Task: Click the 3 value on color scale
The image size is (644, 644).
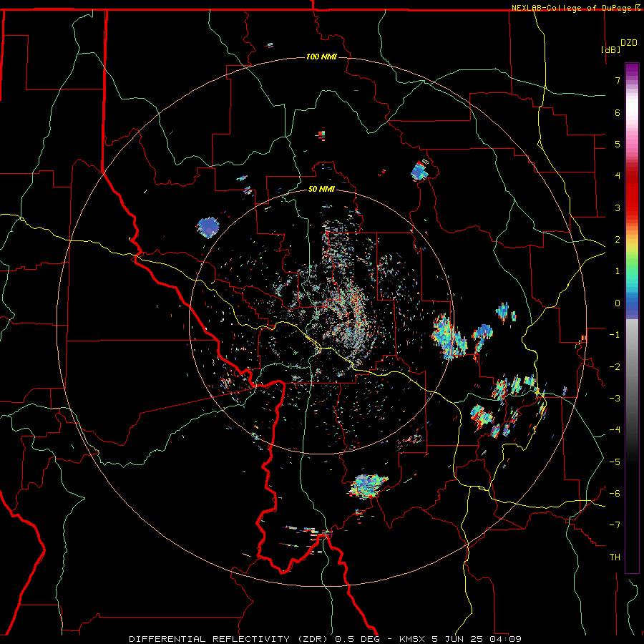Action: [618, 208]
